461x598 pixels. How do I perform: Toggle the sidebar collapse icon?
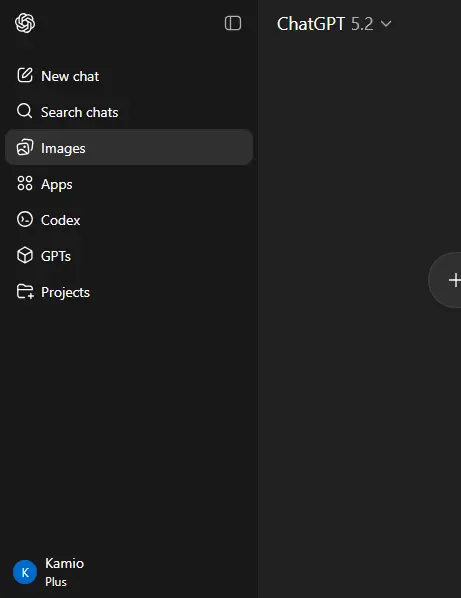tap(233, 23)
